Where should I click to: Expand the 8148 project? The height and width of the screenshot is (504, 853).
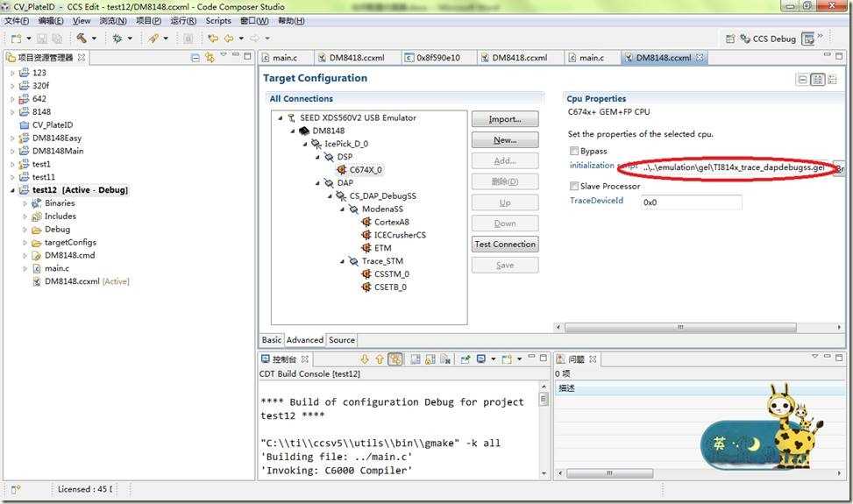12,111
